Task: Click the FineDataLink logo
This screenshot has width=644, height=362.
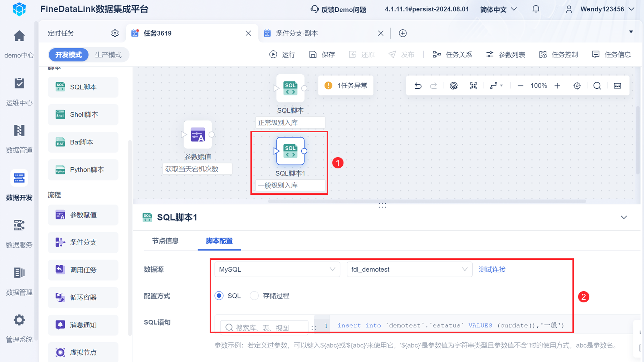Action: pyautogui.click(x=19, y=9)
